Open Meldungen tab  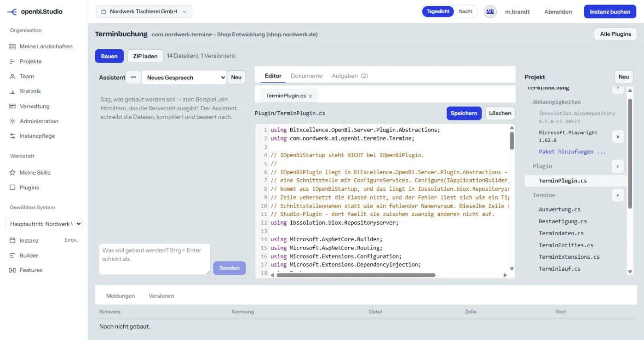pyautogui.click(x=121, y=296)
